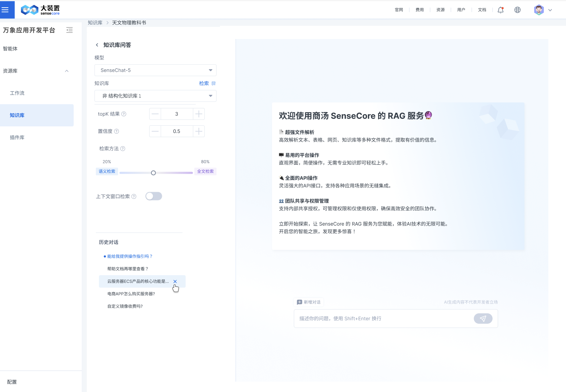Send the message with the paper plane button
This screenshot has width=566, height=392.
[483, 319]
